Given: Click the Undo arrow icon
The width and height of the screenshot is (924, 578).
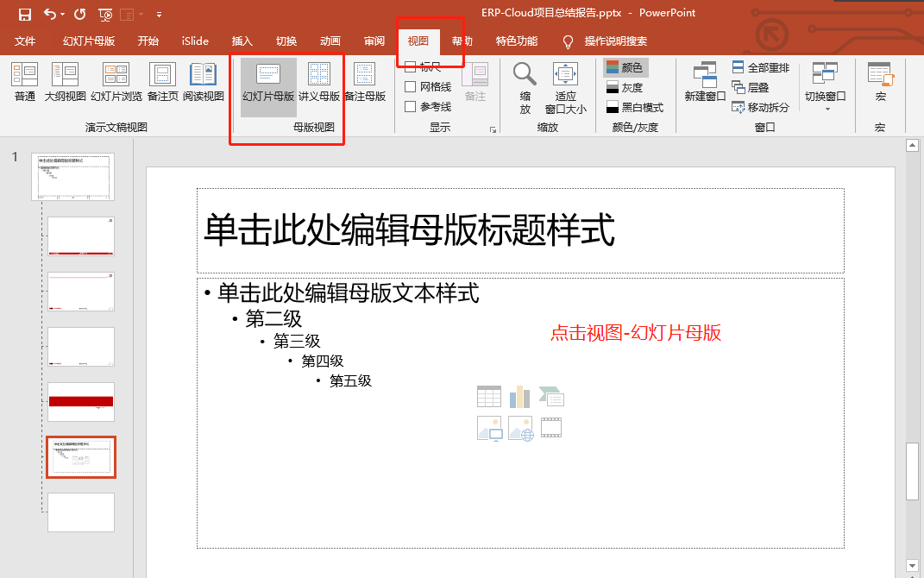Looking at the screenshot, I should tap(49, 14).
